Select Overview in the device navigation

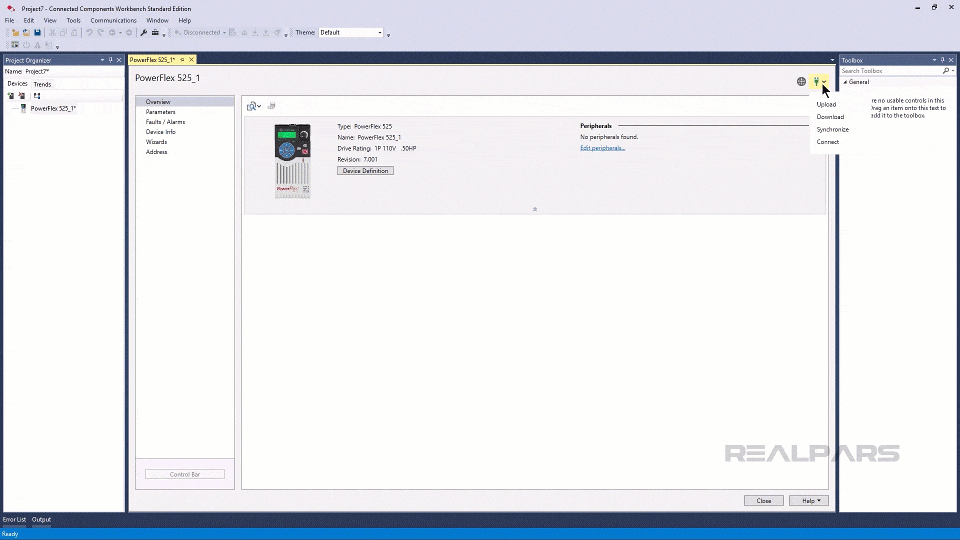(185, 102)
